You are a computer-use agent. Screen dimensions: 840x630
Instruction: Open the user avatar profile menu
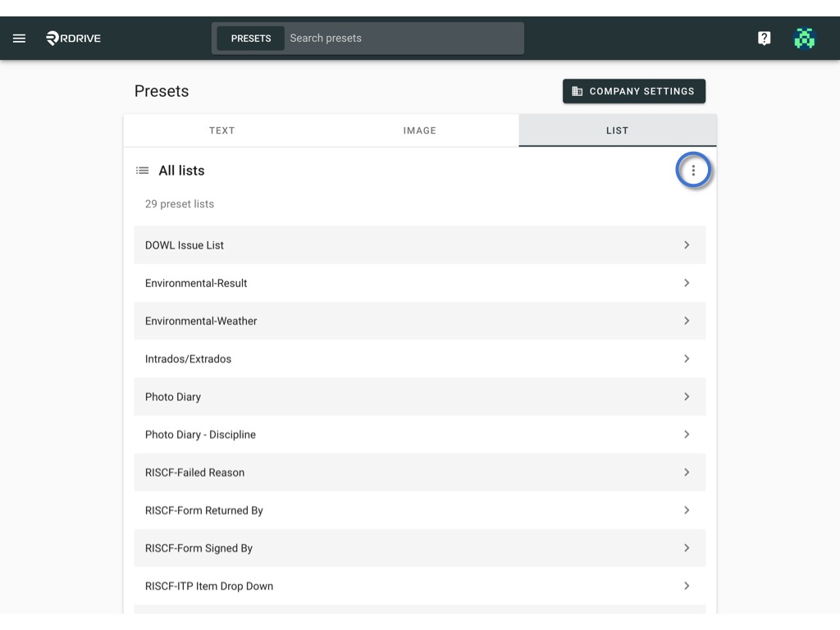pos(804,38)
